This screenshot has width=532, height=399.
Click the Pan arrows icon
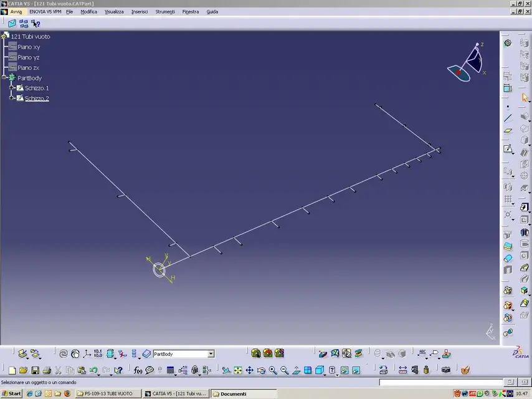[249, 370]
